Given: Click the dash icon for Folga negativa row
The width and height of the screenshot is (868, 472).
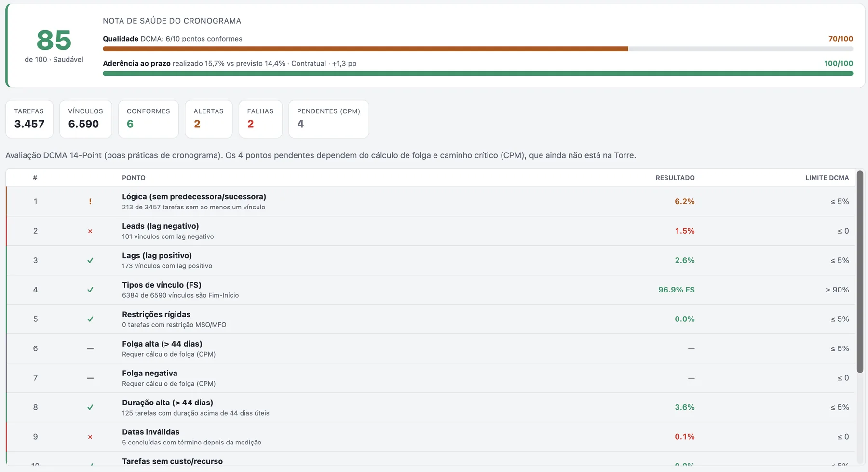Looking at the screenshot, I should click(90, 378).
